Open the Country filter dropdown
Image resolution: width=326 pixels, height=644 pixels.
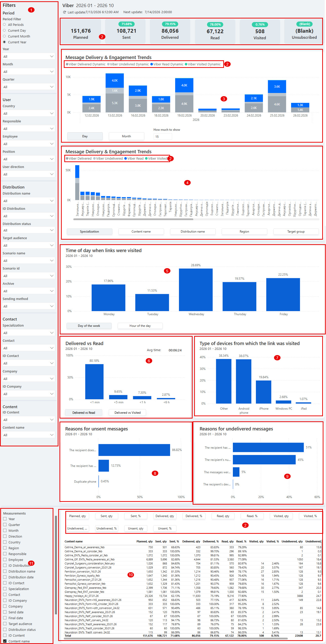tap(28, 113)
